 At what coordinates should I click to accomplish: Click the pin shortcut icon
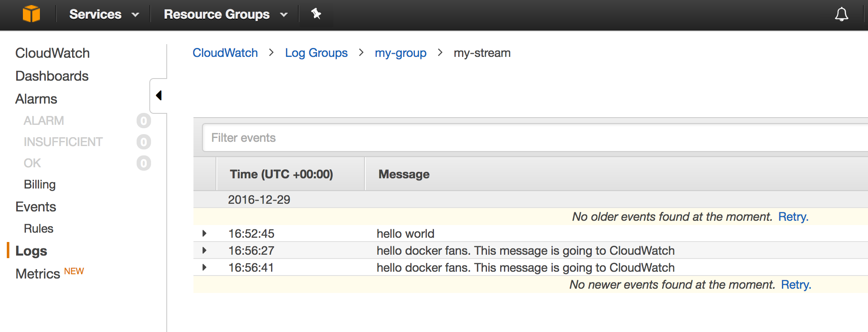click(316, 14)
